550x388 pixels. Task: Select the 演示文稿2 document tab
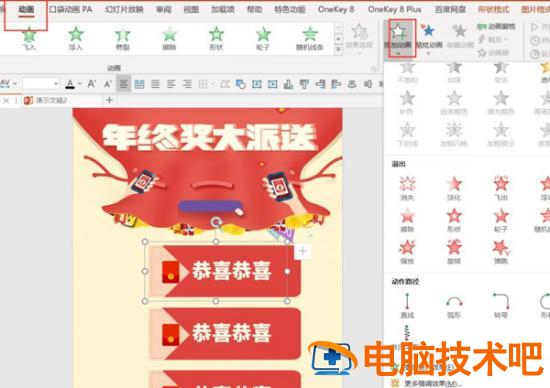(x=51, y=100)
